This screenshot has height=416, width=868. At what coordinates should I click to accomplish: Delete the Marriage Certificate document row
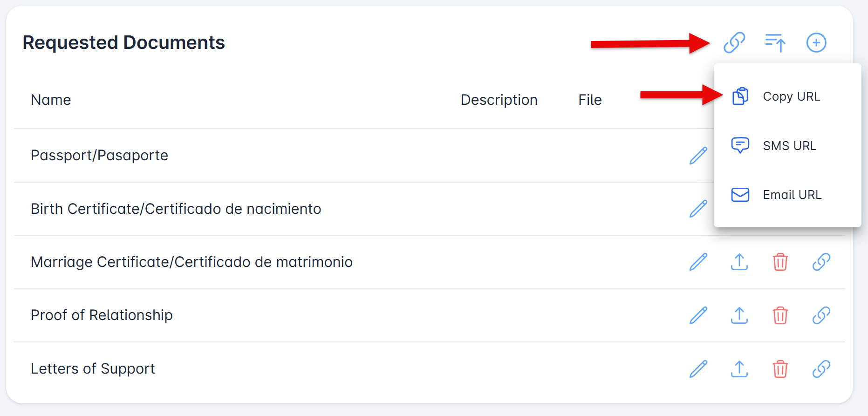tap(780, 262)
